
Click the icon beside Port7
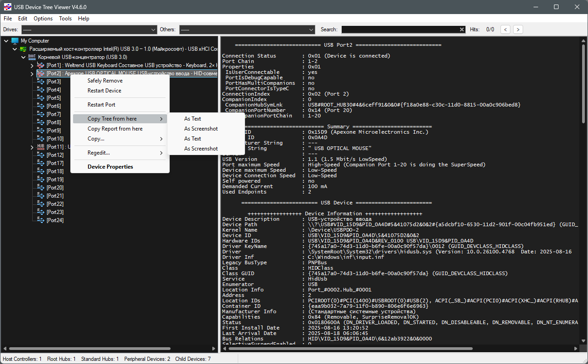pyautogui.click(x=40, y=114)
